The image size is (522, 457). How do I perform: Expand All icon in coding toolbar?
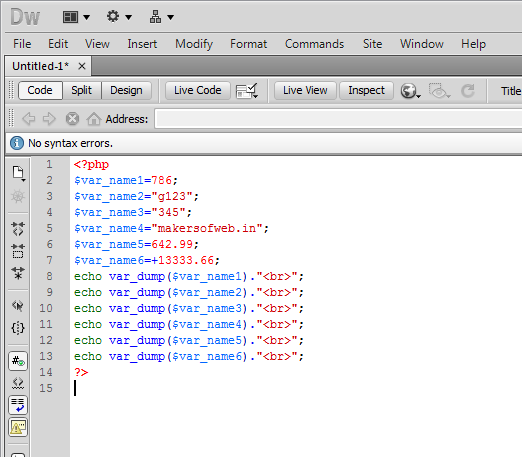pyautogui.click(x=18, y=273)
